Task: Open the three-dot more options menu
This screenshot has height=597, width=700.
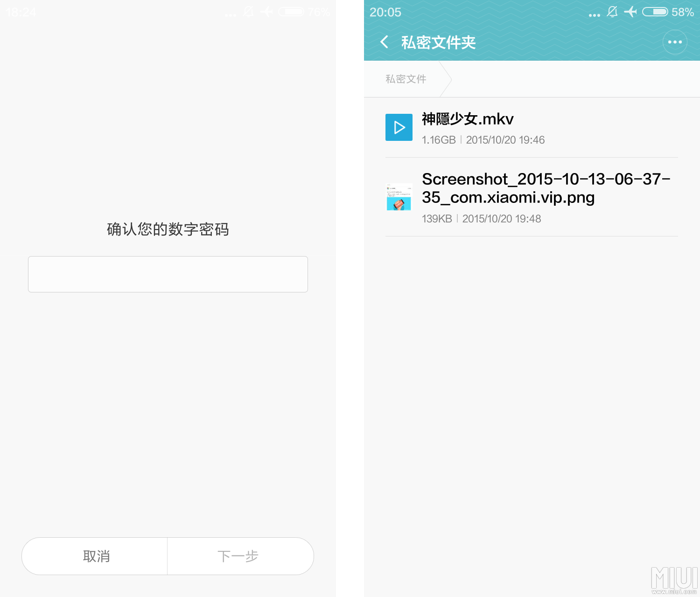Action: [675, 42]
